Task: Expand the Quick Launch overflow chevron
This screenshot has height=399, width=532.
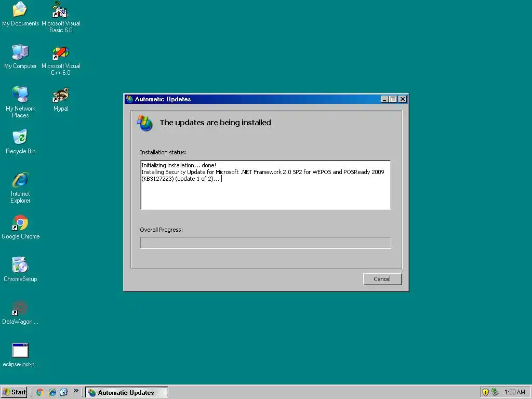Action: pyautogui.click(x=76, y=391)
